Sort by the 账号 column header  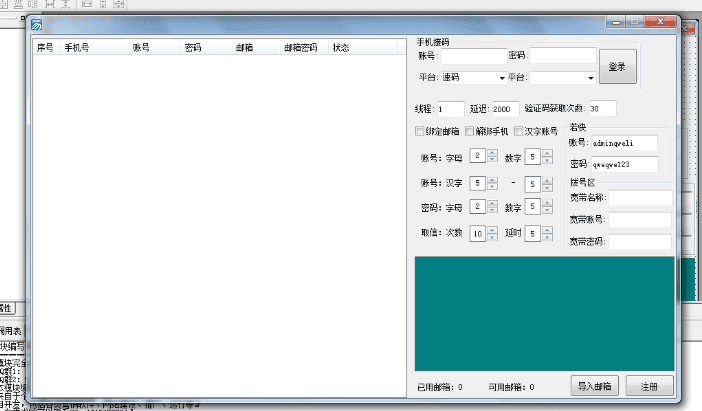(155, 47)
